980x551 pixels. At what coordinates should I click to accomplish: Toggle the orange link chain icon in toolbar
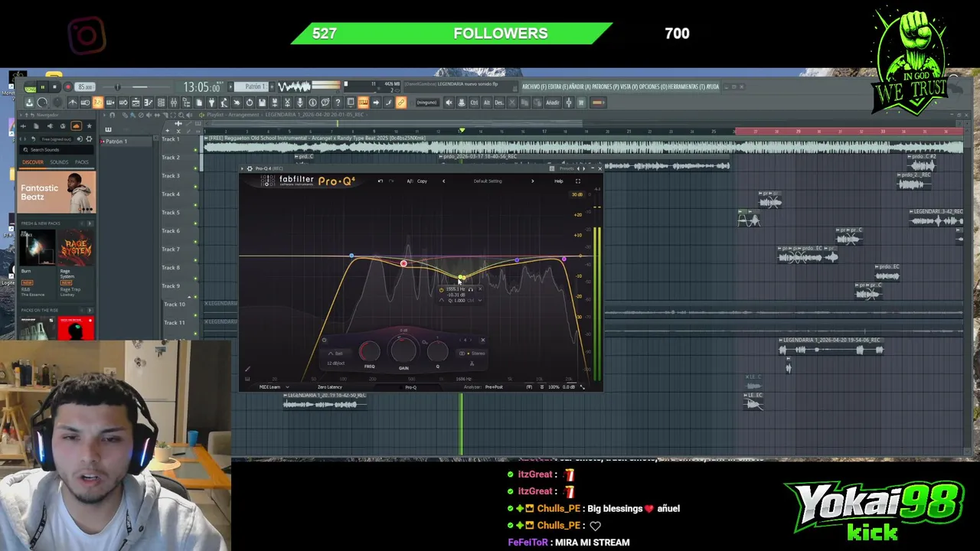click(400, 103)
